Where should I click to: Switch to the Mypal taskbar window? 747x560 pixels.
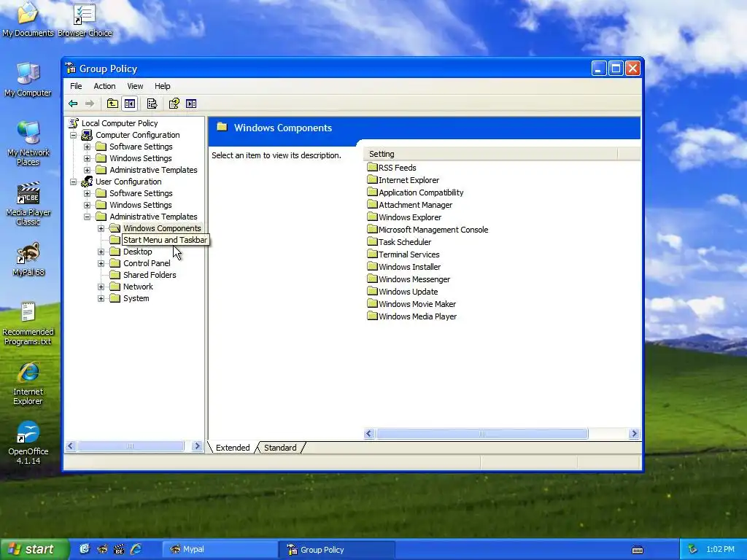click(220, 549)
